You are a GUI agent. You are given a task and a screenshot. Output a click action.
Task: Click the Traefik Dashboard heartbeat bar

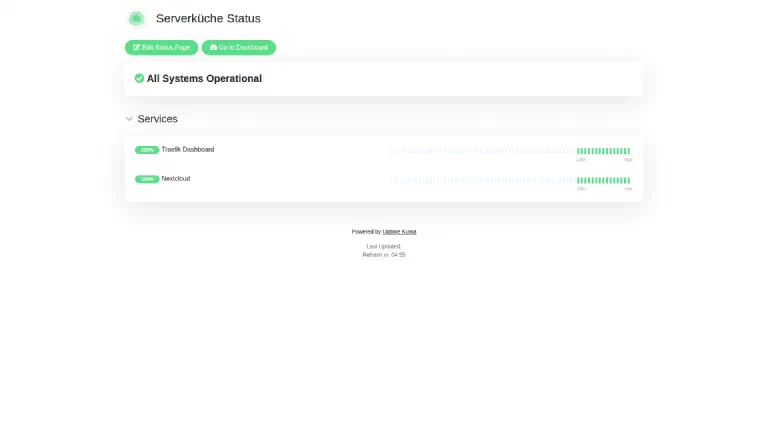[x=510, y=151]
